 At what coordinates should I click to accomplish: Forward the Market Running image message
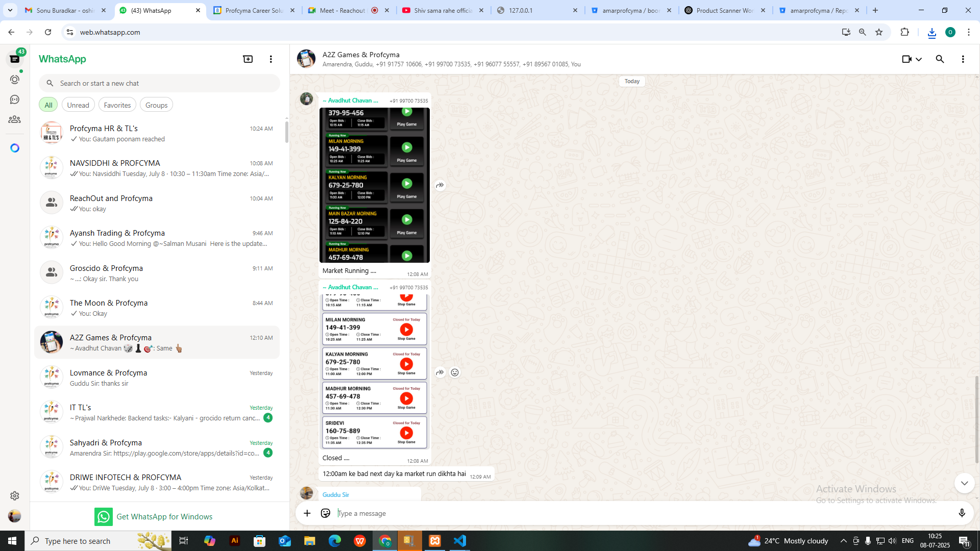click(439, 185)
